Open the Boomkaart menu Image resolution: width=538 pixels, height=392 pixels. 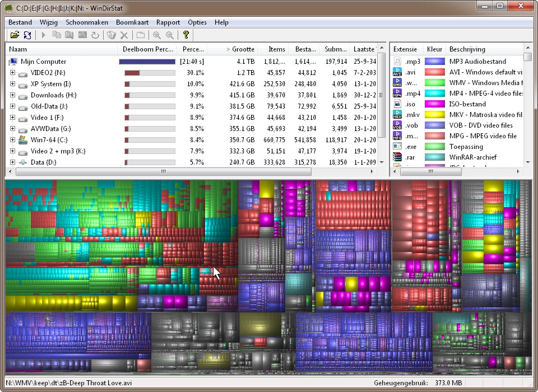pyautogui.click(x=132, y=22)
